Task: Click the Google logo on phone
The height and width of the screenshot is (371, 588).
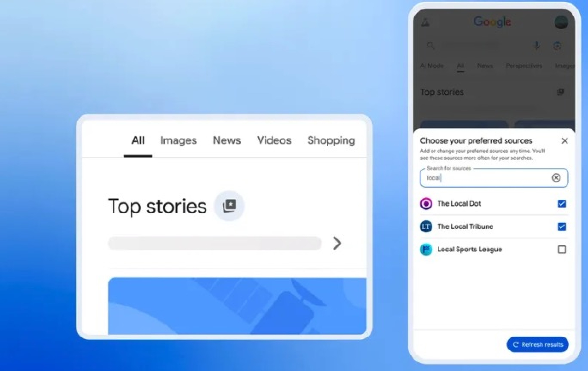Action: (492, 22)
